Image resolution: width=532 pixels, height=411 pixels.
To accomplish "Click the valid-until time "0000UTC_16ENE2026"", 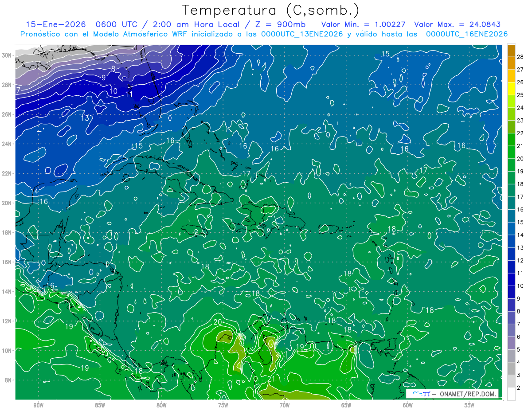I will (466, 34).
